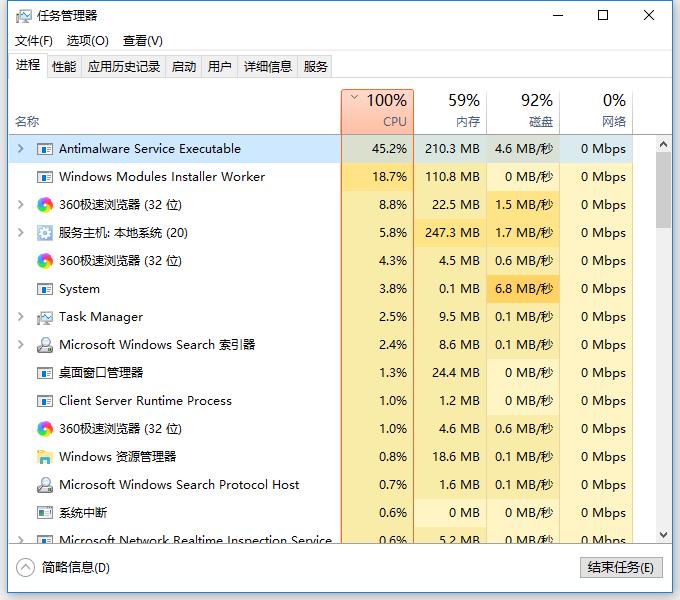Expand the first 360极速浏览器 process group

[20, 205]
